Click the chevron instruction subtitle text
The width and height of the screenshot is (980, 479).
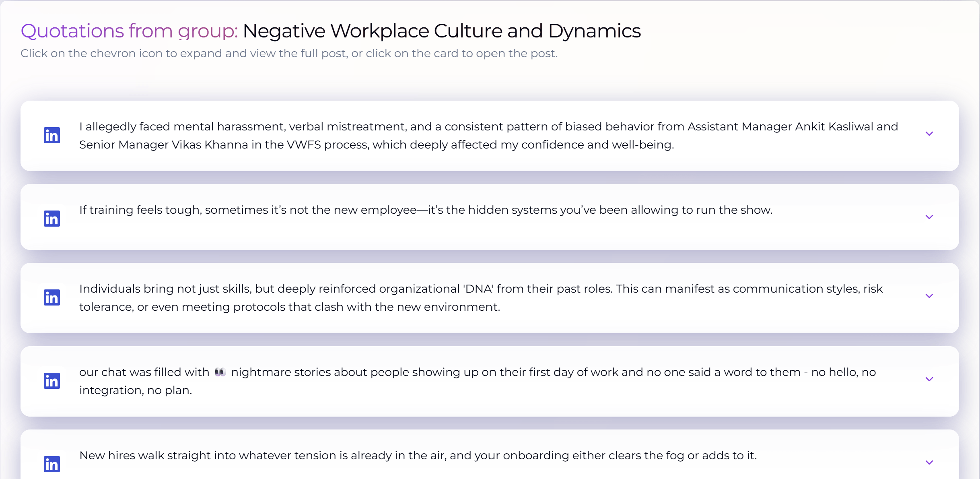(289, 53)
